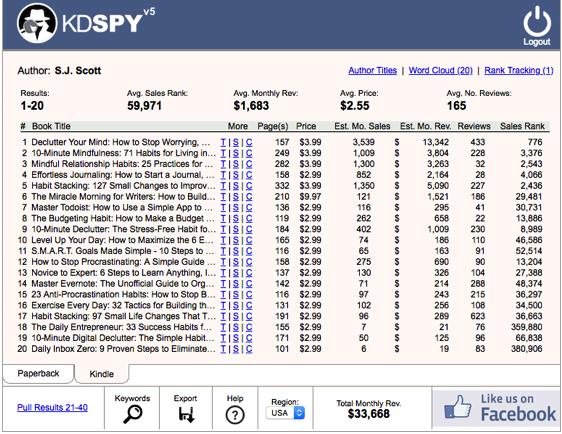Click Est. Mo. Rev. value 13,342

point(435,142)
